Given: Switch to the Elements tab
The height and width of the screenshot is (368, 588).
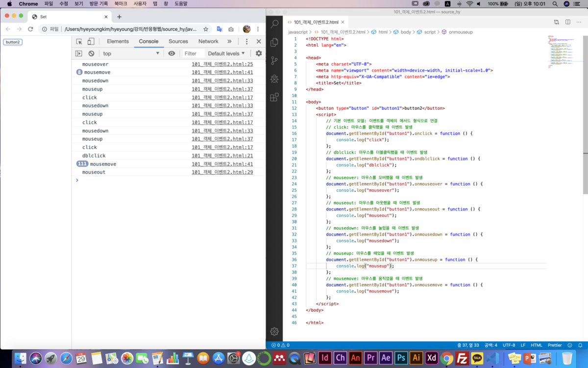Looking at the screenshot, I should [x=118, y=41].
